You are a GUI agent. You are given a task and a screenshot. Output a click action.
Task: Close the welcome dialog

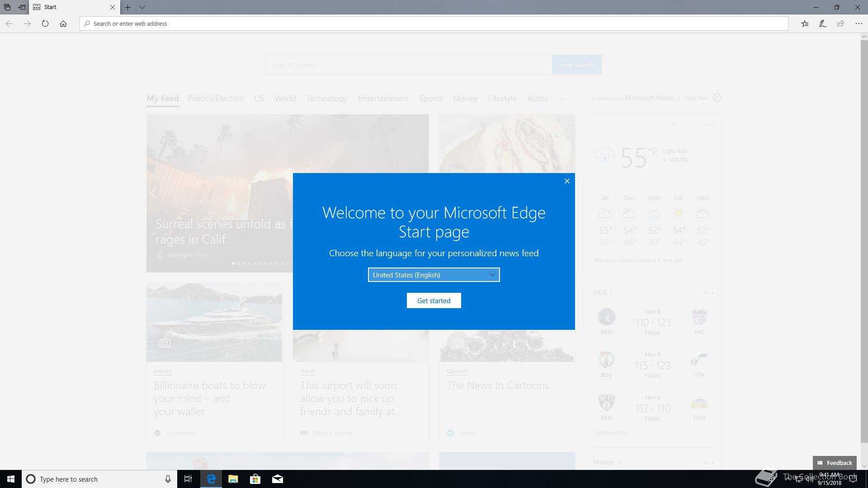point(567,181)
